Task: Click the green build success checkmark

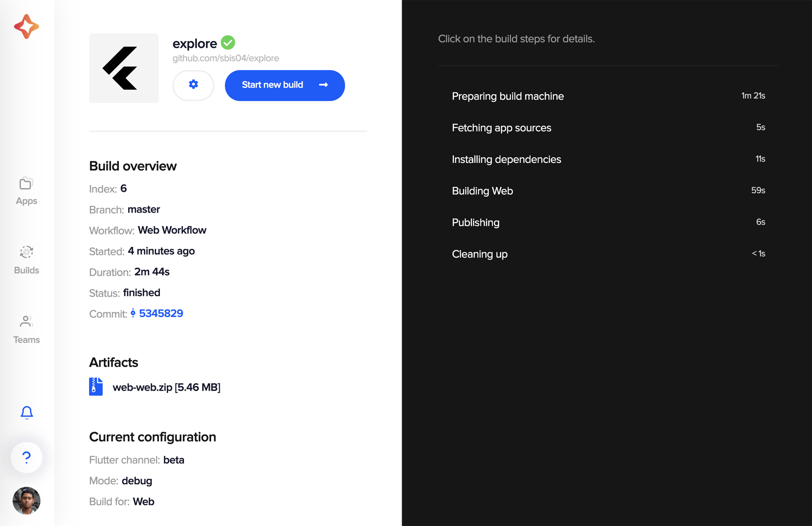Action: (x=228, y=43)
